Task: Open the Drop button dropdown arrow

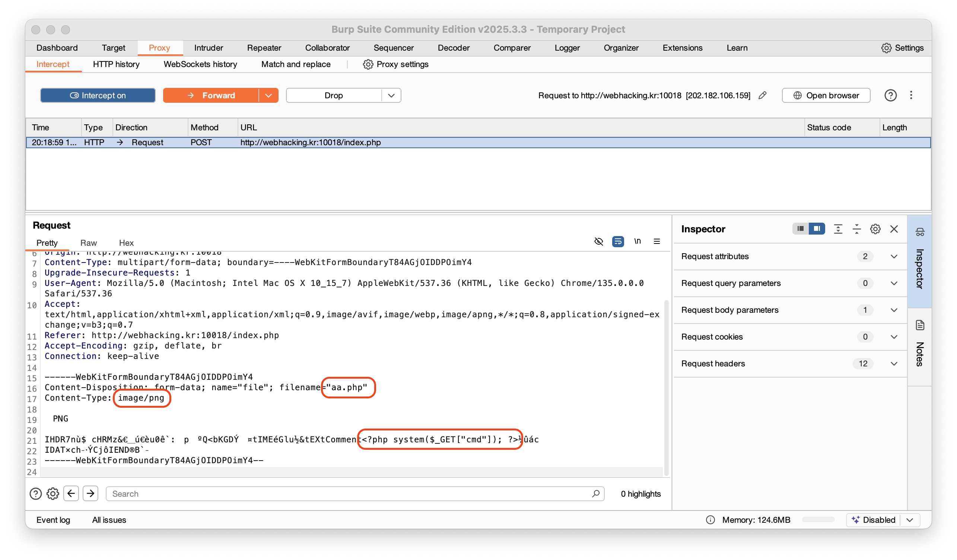Action: (391, 95)
